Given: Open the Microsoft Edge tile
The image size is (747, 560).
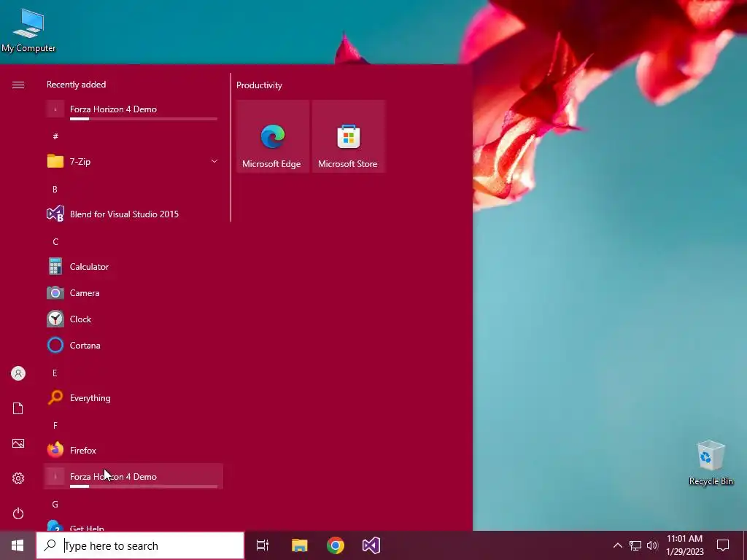Looking at the screenshot, I should 273,136.
